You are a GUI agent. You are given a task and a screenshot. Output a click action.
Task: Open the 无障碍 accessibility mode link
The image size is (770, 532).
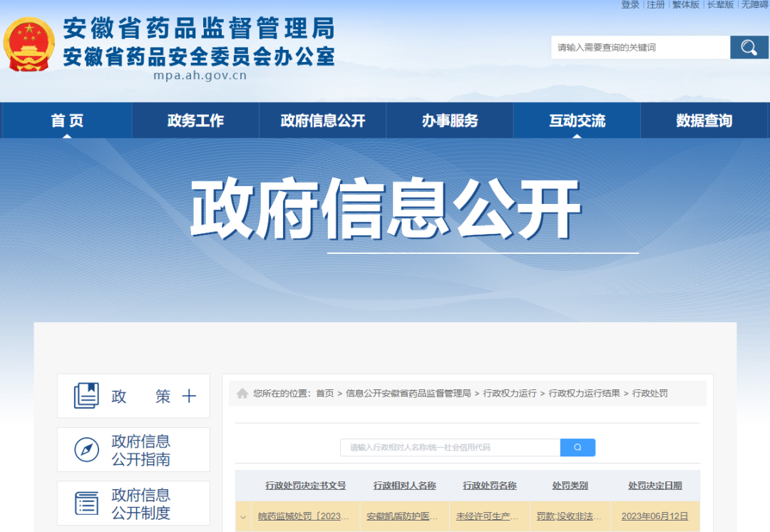pos(755,5)
